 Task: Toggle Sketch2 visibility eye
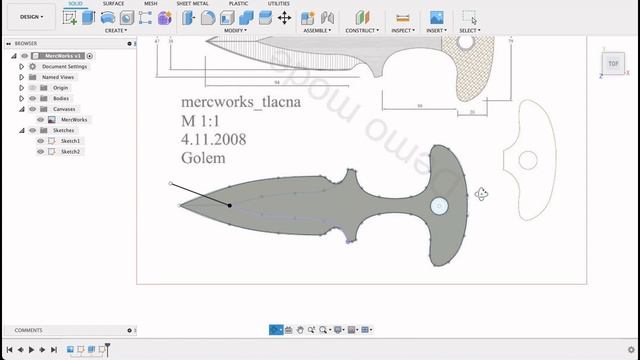pos(40,151)
